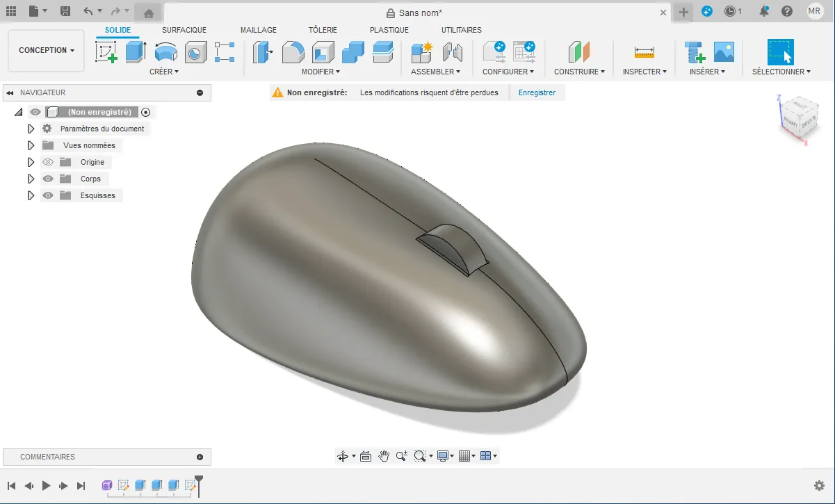This screenshot has width=835, height=504.
Task: Expand the Esquisses folder
Action: coord(31,195)
